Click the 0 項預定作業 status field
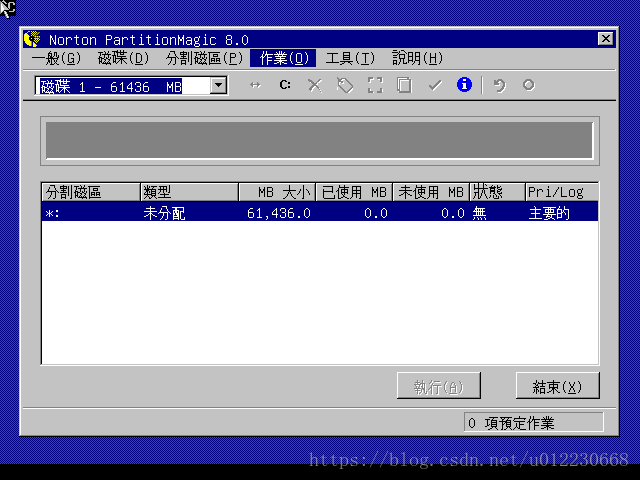This screenshot has height=480, width=640. 533,422
